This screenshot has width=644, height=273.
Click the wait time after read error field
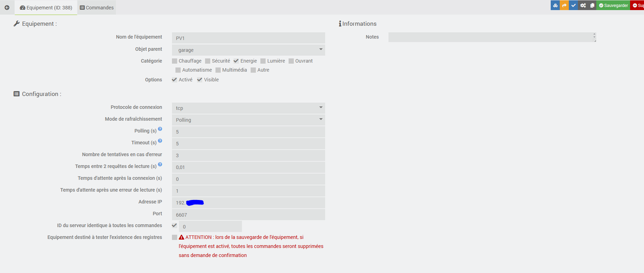click(249, 191)
